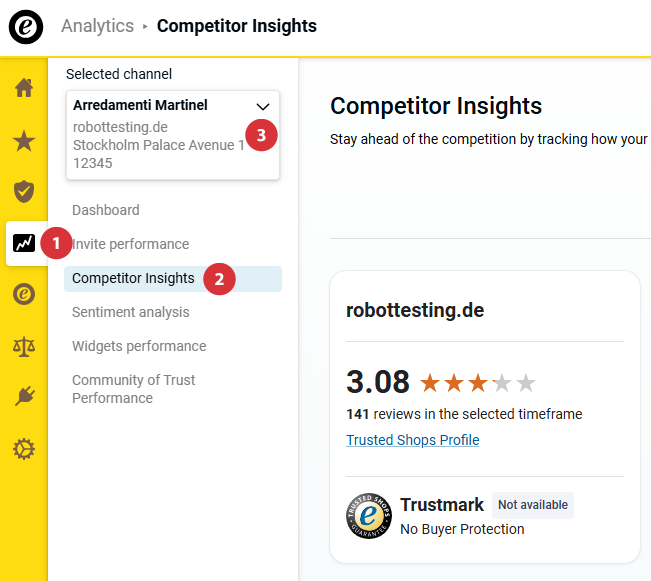Navigate to Widgets performance
This screenshot has height=581, width=651.
139,346
